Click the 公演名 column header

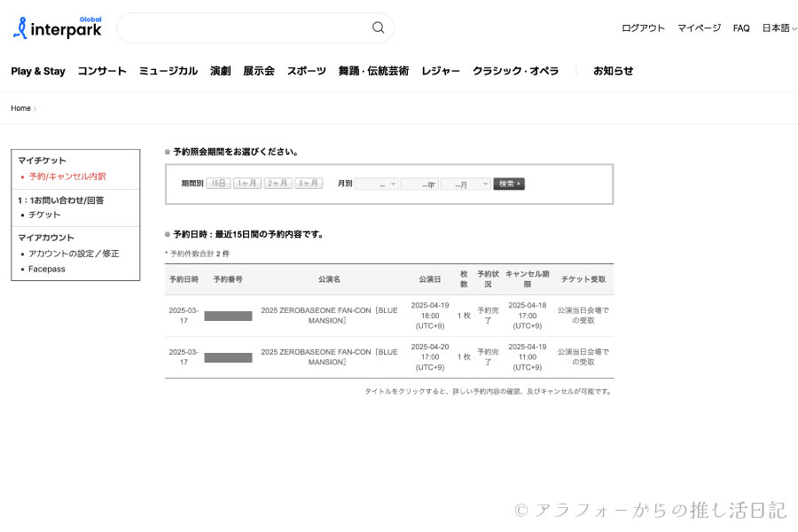pos(329,279)
